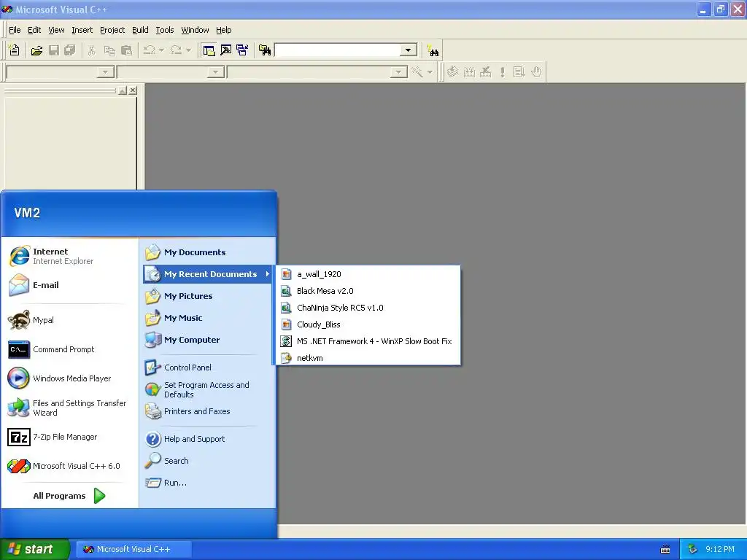Open recent document ChaNinja Style RC5 v1.0
This screenshot has height=560, width=747.
click(x=368, y=308)
